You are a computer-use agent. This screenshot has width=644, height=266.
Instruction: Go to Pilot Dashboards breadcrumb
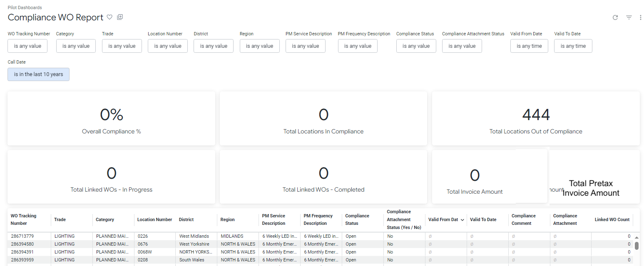[x=25, y=7]
